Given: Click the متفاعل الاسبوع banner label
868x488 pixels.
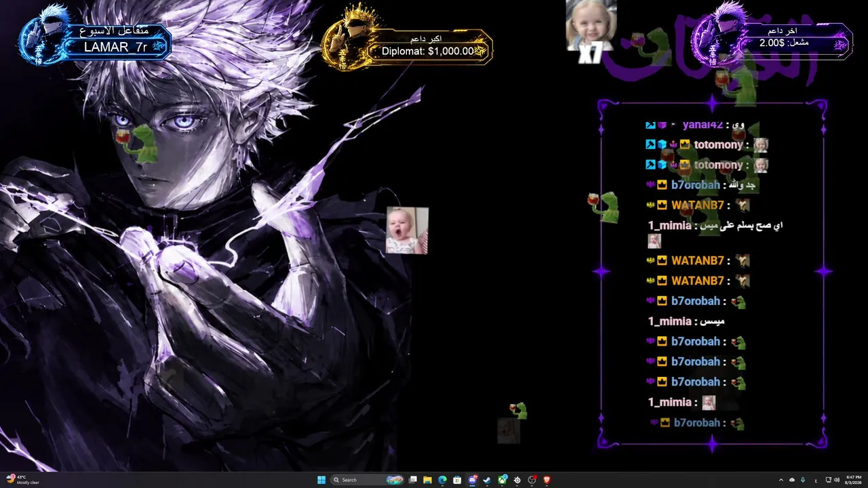Looking at the screenshot, I should point(113,31).
